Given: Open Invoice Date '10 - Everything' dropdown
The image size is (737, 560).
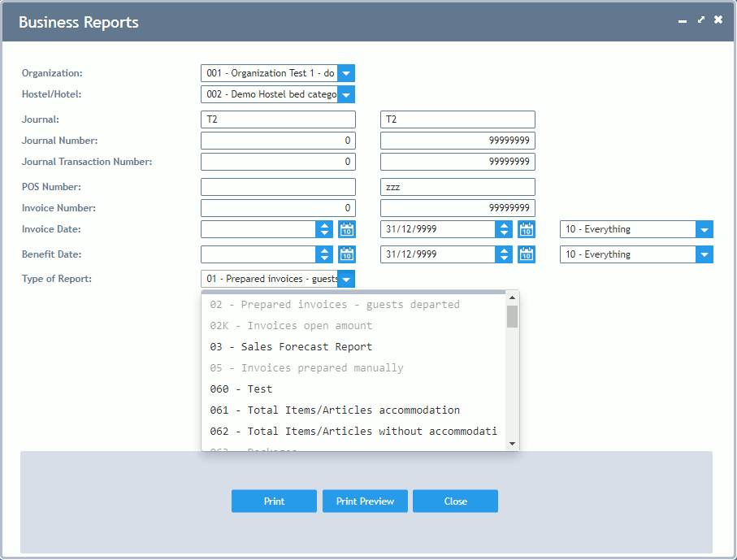Looking at the screenshot, I should (x=704, y=229).
